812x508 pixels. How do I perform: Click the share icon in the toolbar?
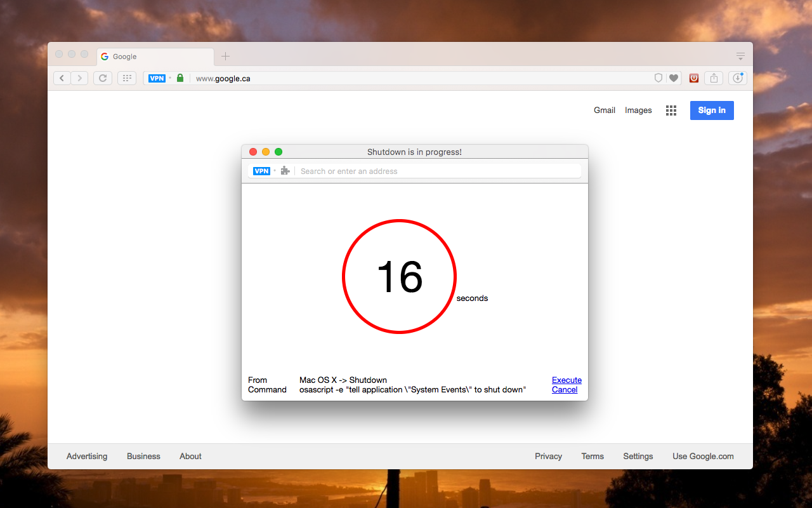point(714,78)
